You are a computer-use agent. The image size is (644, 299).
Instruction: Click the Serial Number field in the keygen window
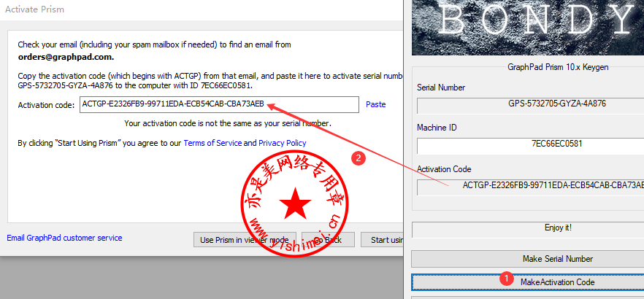(530, 106)
